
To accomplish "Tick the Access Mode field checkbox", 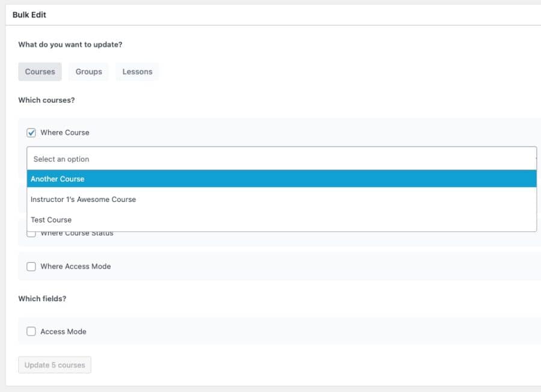I will click(x=31, y=332).
